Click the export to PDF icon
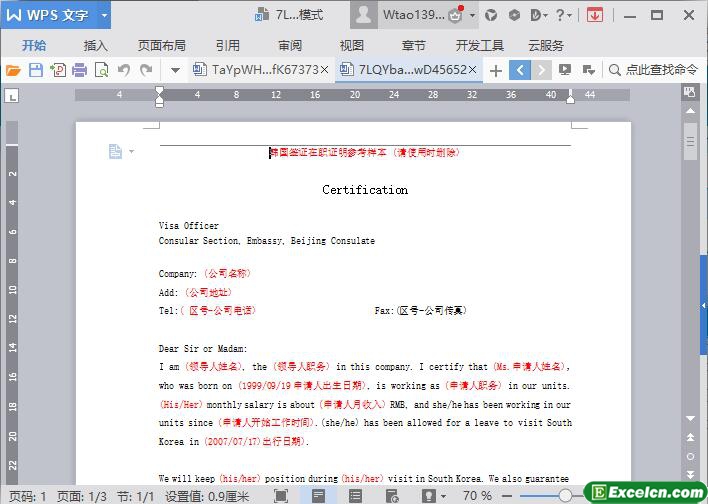Screen dimensions: 708x504 coord(58,70)
